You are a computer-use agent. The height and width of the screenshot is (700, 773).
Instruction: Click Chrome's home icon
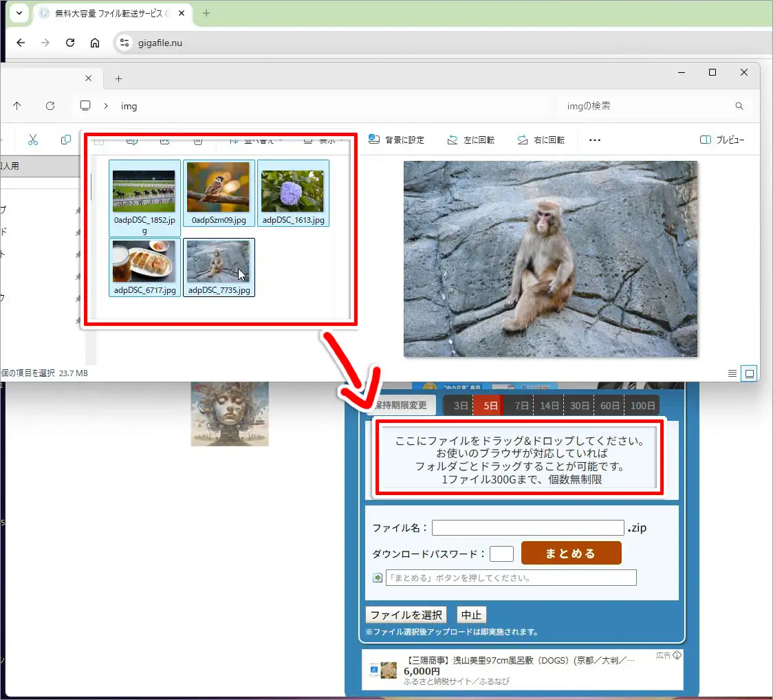(x=95, y=43)
